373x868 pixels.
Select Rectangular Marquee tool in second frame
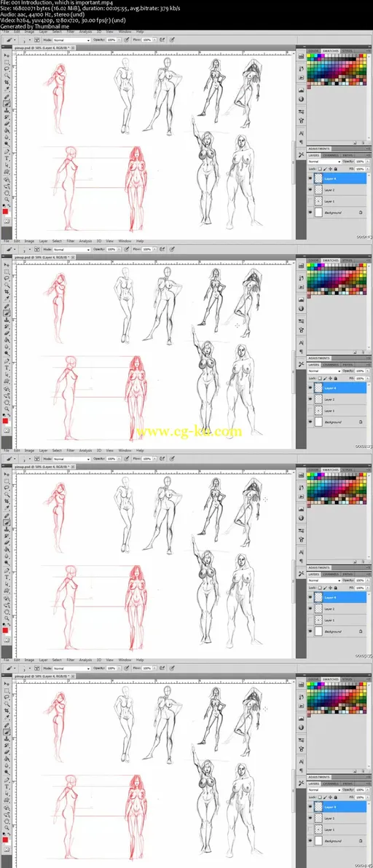click(x=7, y=271)
